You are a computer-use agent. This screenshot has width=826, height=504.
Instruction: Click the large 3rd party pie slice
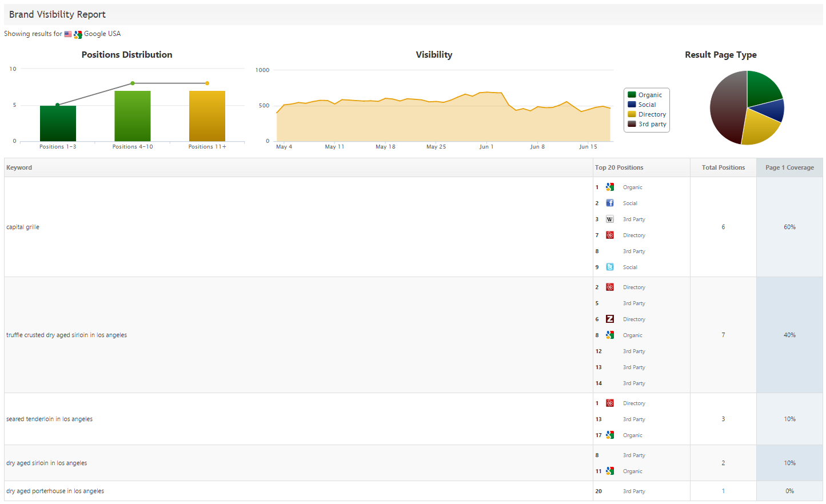click(x=726, y=109)
